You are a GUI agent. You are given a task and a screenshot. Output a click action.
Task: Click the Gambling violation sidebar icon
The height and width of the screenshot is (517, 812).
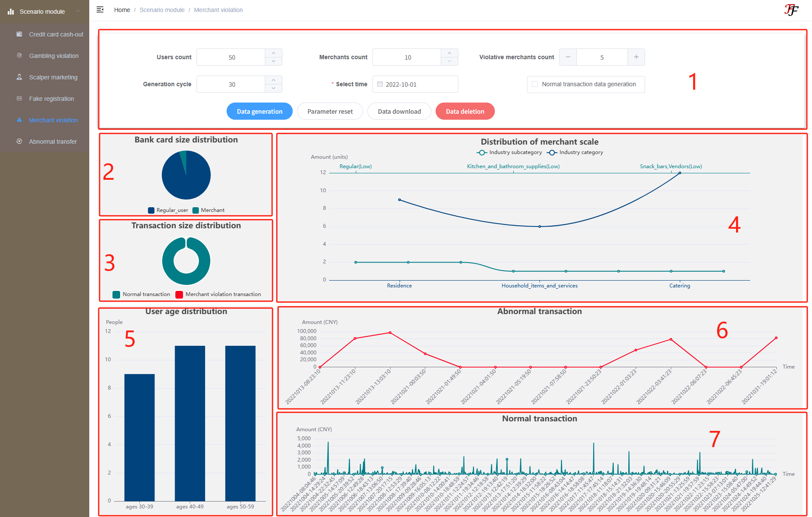19,55
